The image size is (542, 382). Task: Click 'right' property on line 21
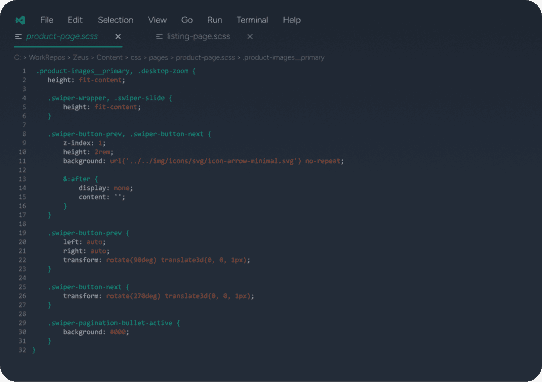coord(73,251)
